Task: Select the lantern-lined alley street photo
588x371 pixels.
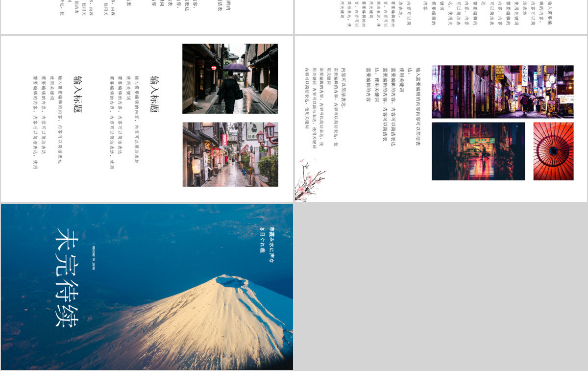Action: [230, 154]
